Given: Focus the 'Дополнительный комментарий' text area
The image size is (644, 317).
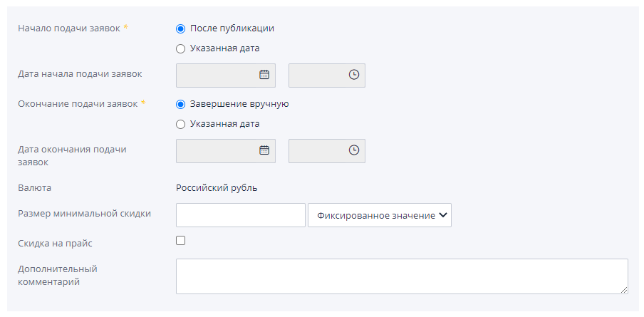Looking at the screenshot, I should click(x=401, y=276).
